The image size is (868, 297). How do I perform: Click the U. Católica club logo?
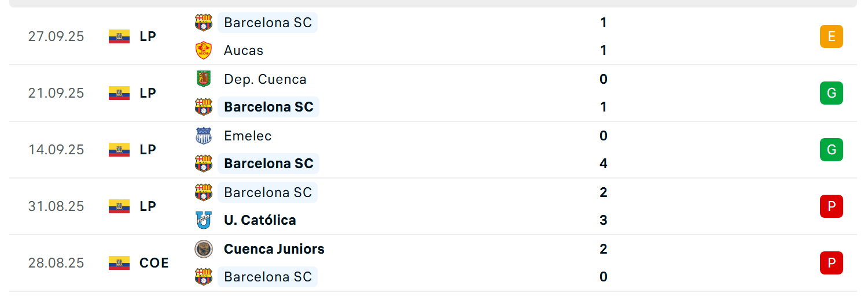tap(203, 220)
